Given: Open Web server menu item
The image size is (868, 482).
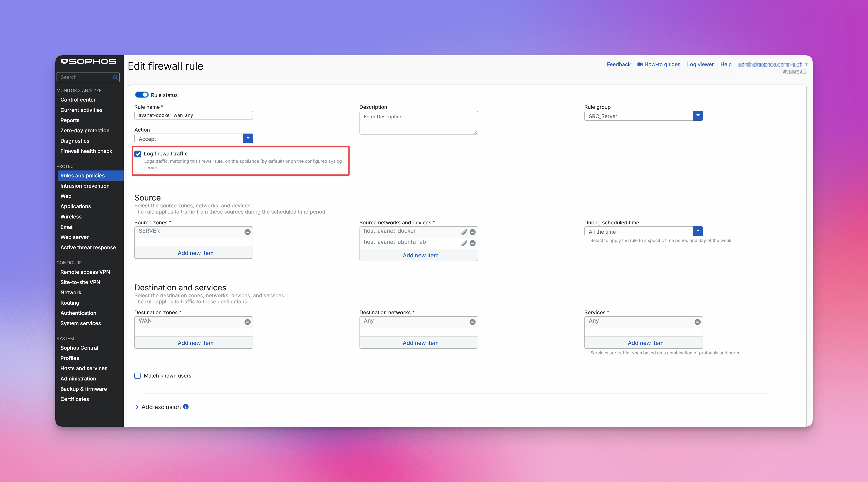Looking at the screenshot, I should pyautogui.click(x=74, y=237).
